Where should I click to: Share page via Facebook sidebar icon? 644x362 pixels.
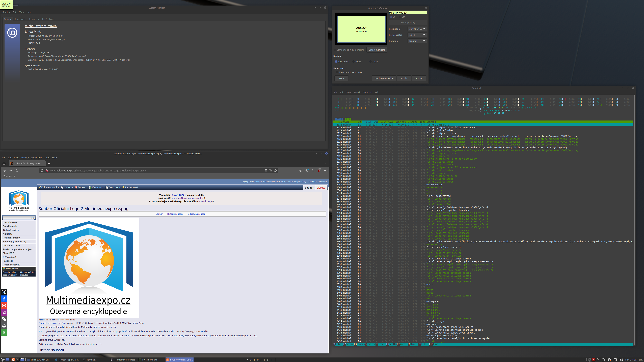4,299
